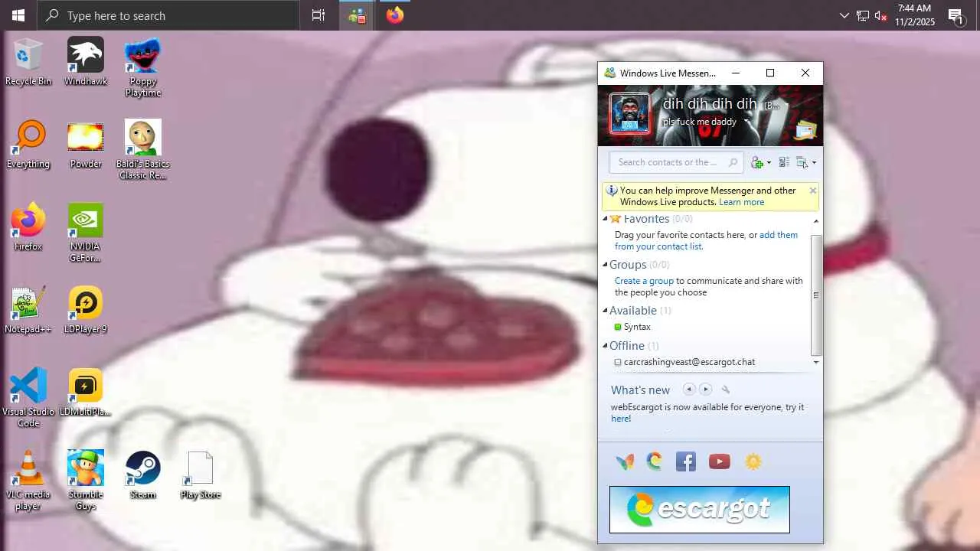Open the What's new options wrench

pyautogui.click(x=726, y=390)
